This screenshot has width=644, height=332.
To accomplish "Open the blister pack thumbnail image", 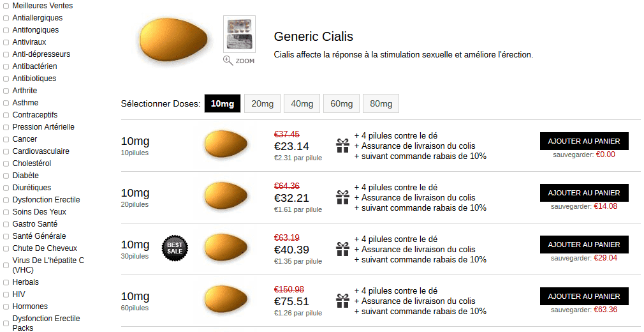I will 240,34.
